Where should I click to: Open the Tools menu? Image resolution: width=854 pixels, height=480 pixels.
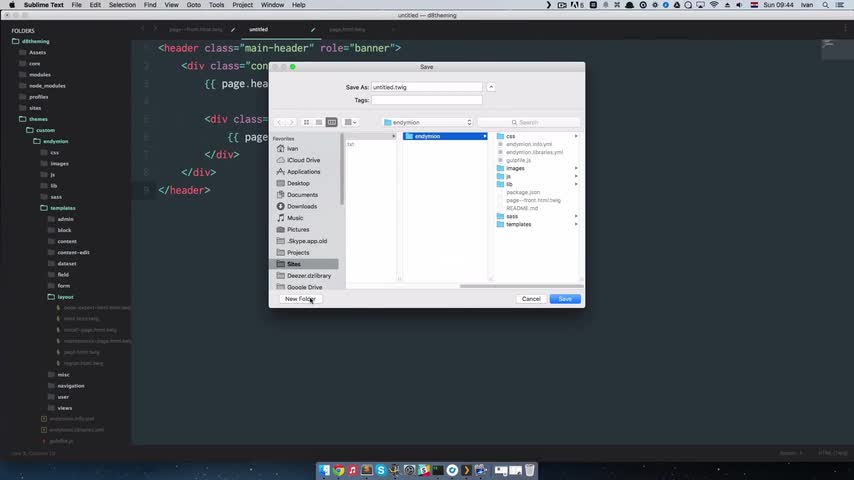point(216,5)
